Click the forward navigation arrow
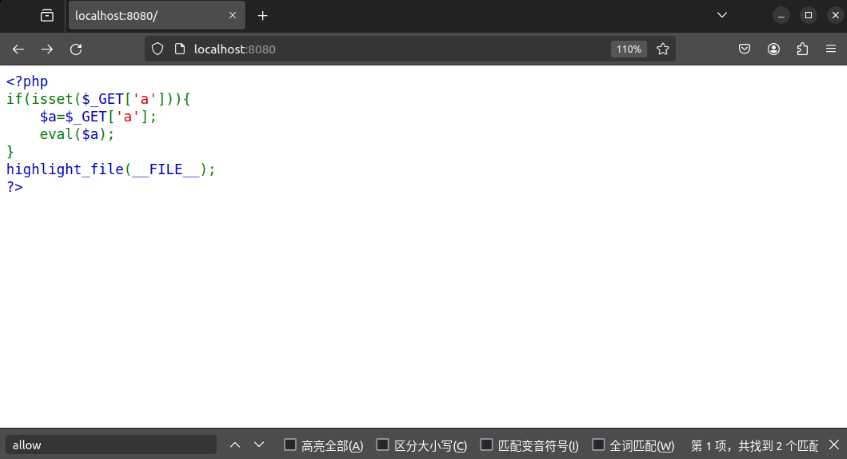The height and width of the screenshot is (459, 847). 47,49
